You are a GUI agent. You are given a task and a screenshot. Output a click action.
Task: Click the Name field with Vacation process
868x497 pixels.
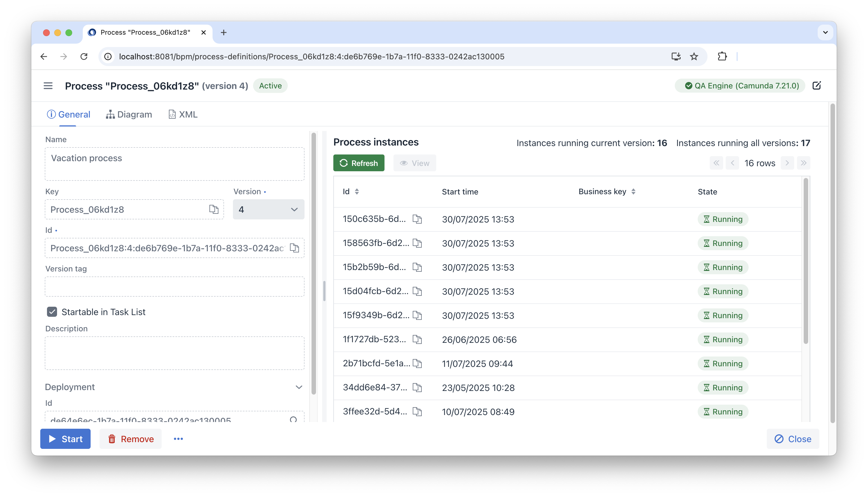click(x=174, y=164)
